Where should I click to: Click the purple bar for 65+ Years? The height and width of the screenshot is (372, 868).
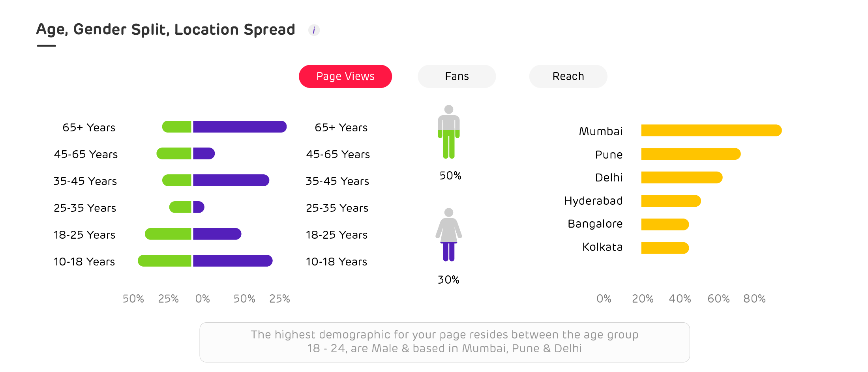pos(240,127)
